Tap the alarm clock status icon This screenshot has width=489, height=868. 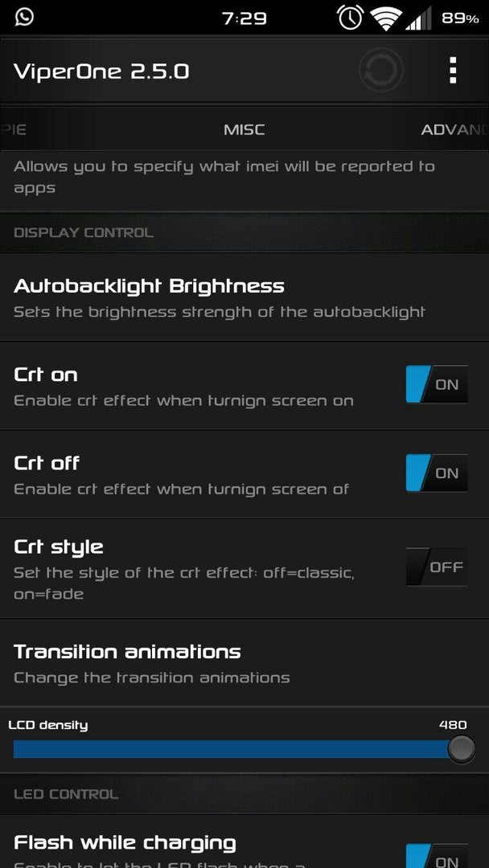pos(350,18)
